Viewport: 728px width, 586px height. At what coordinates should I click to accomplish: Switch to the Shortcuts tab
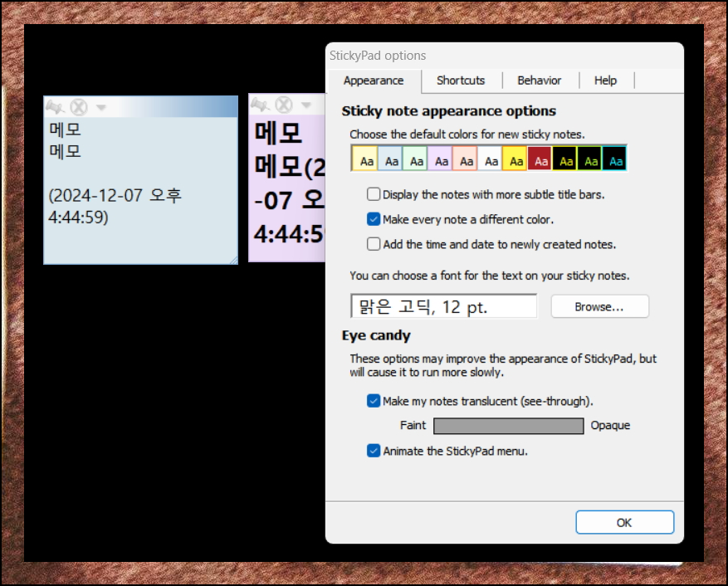coord(461,81)
